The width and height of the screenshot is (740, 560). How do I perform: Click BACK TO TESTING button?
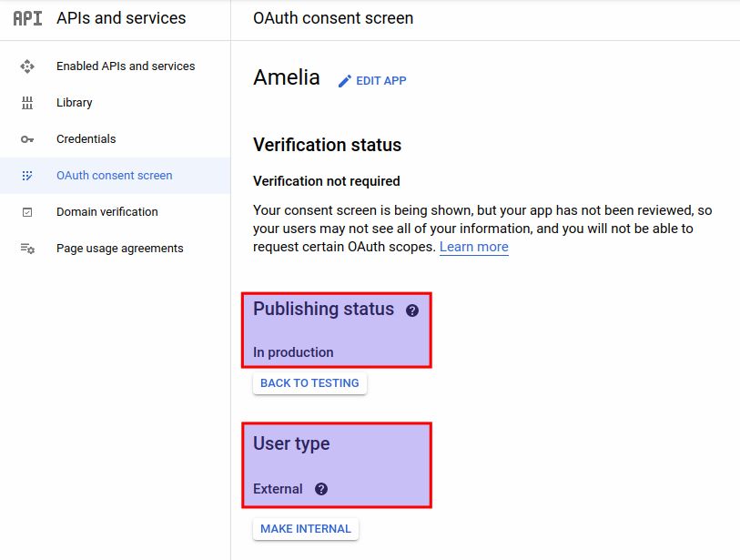309,383
